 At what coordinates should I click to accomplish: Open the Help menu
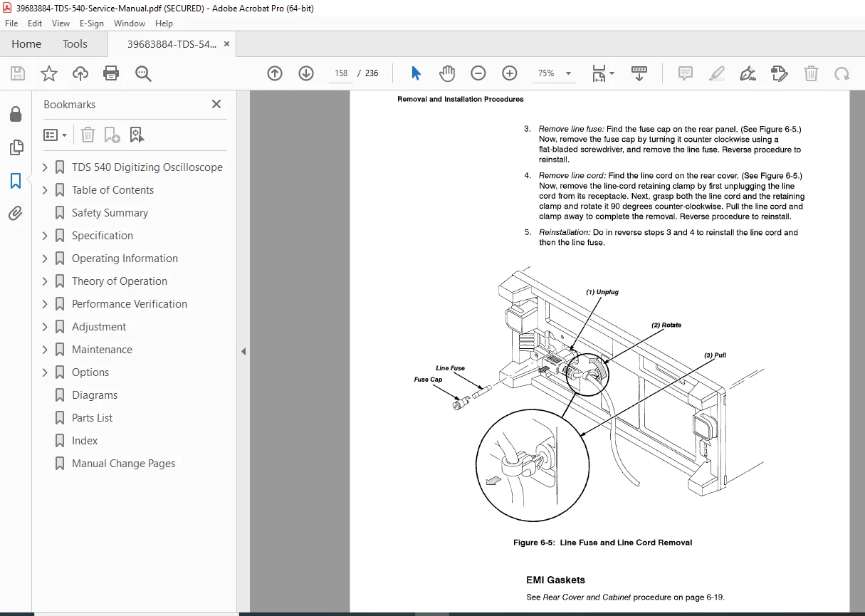[x=164, y=24]
